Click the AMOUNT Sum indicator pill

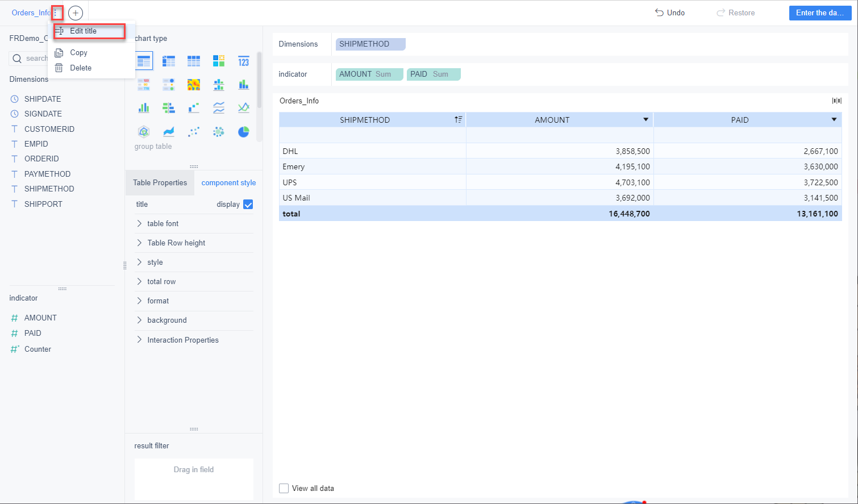pyautogui.click(x=369, y=74)
